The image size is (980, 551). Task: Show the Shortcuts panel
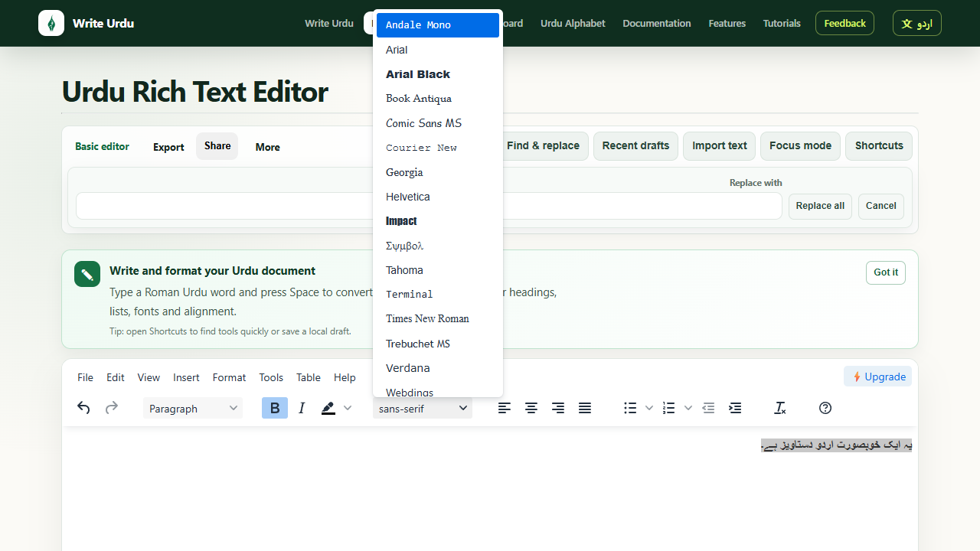coord(879,145)
